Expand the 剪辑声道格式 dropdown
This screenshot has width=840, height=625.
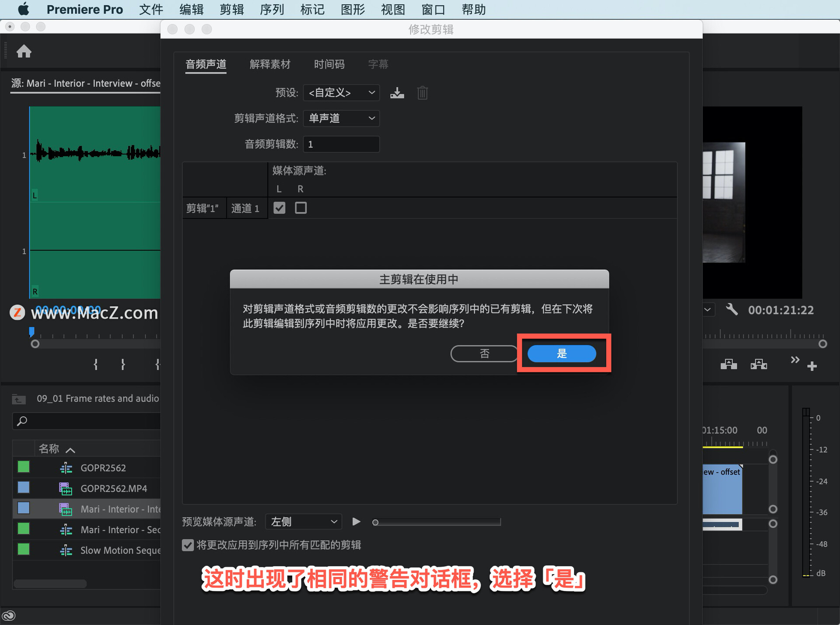(x=341, y=118)
